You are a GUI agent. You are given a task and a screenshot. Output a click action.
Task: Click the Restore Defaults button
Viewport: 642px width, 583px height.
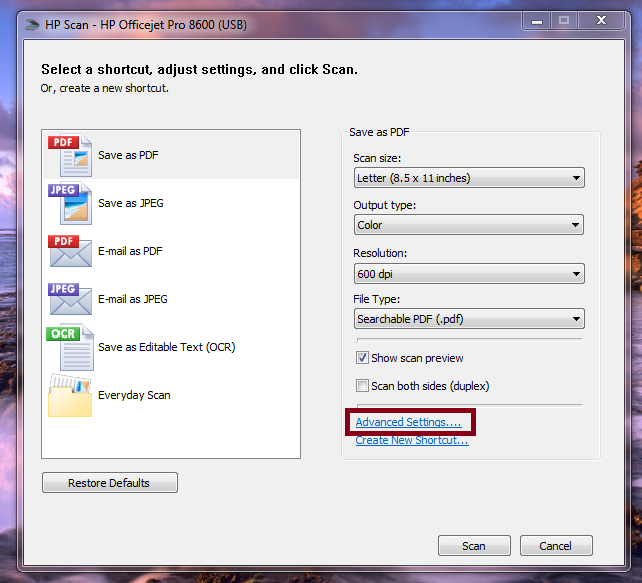(x=110, y=483)
